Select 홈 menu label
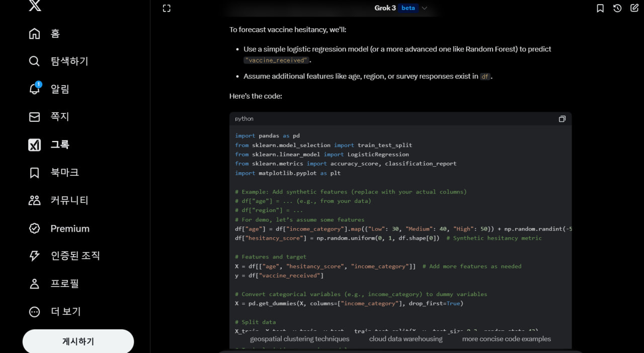The height and width of the screenshot is (353, 644). click(x=55, y=34)
